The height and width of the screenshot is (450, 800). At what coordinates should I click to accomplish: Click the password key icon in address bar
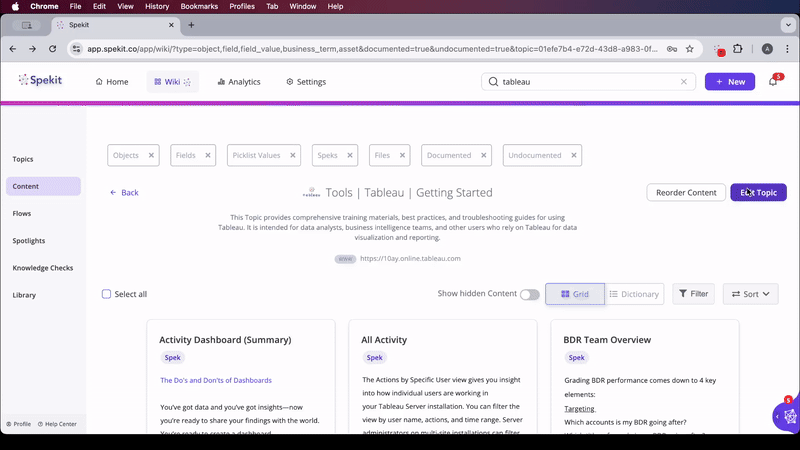(x=672, y=49)
